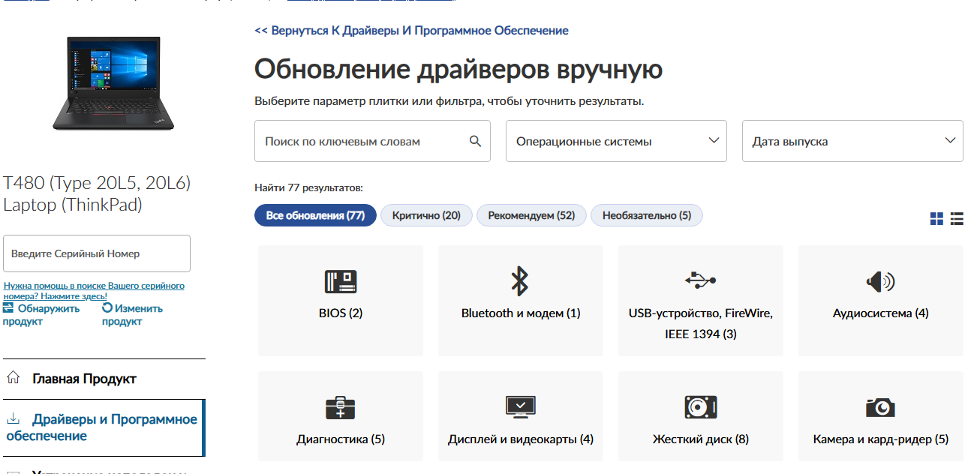980x474 pixels.
Task: Open Операционные системы dropdown
Action: tap(616, 141)
